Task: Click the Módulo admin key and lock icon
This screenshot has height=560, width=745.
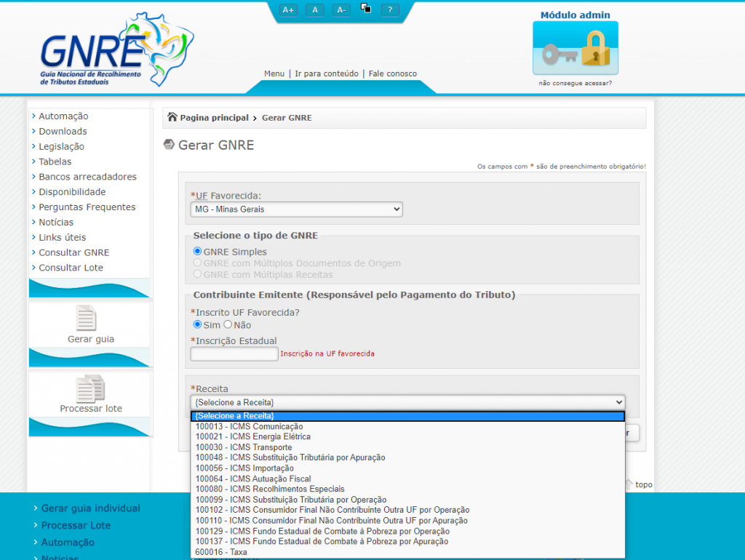Action: click(575, 48)
